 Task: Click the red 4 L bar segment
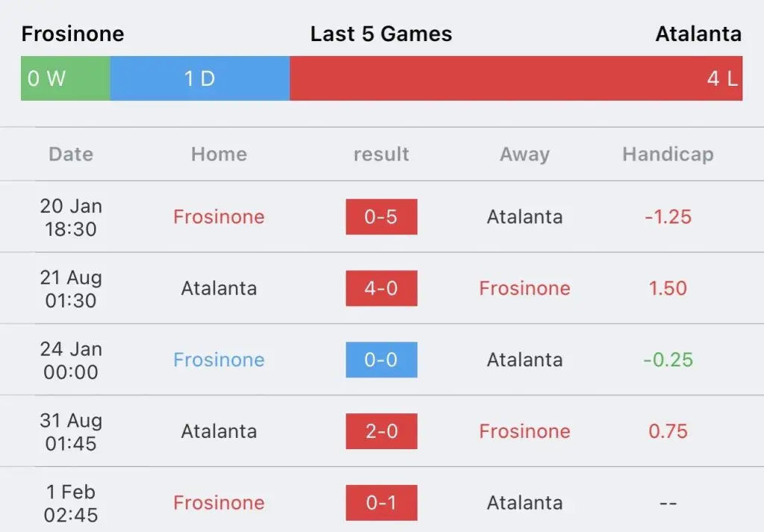pyautogui.click(x=516, y=78)
